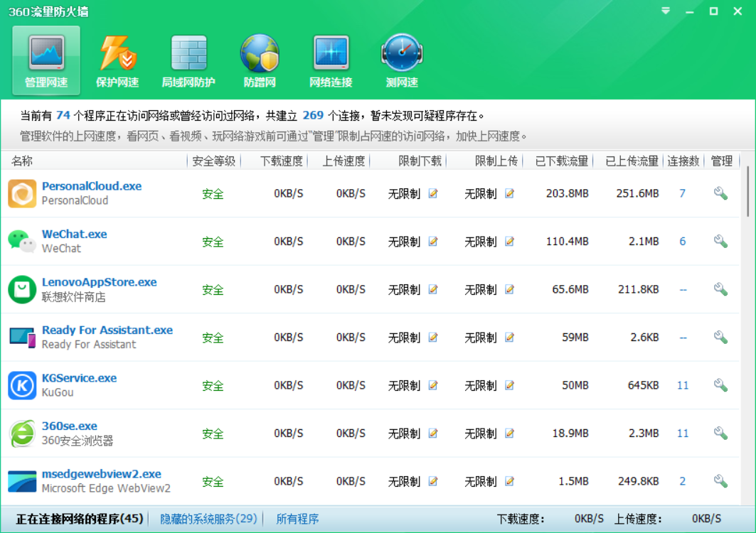Open the LenovoAppStore.exe name link

[x=100, y=282]
